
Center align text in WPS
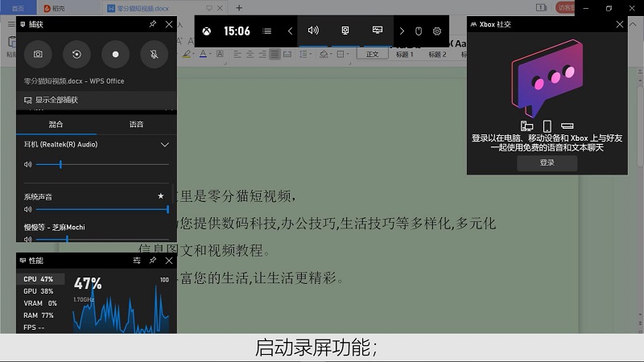(x=250, y=54)
